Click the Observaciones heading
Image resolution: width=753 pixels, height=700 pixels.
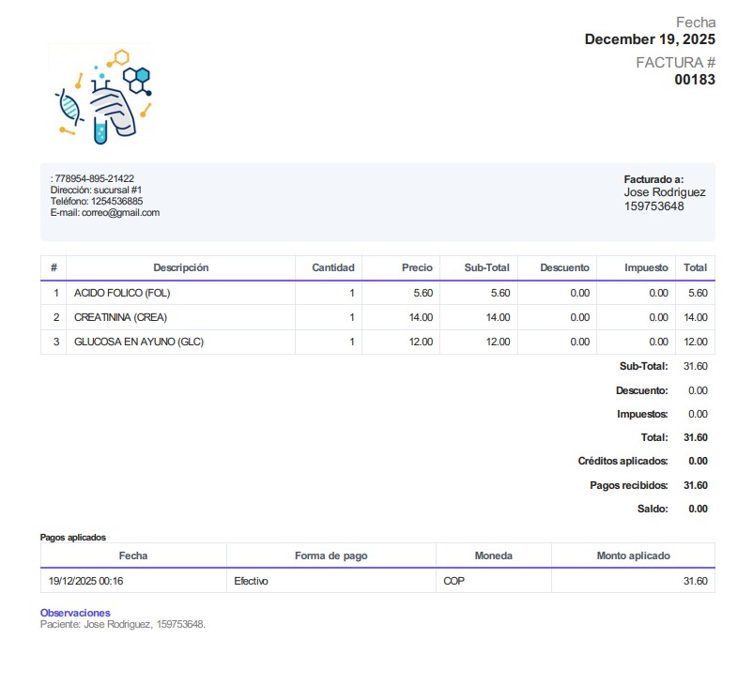click(75, 613)
